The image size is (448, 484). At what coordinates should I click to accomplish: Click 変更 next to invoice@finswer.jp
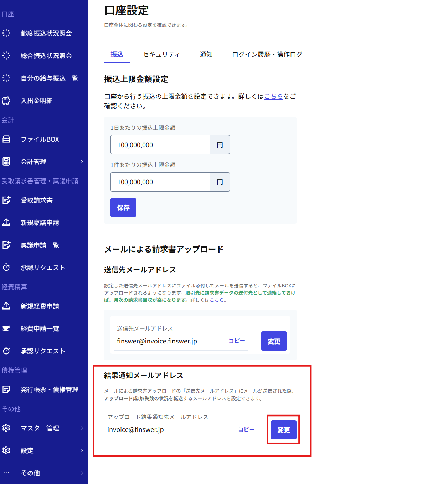coord(284,430)
